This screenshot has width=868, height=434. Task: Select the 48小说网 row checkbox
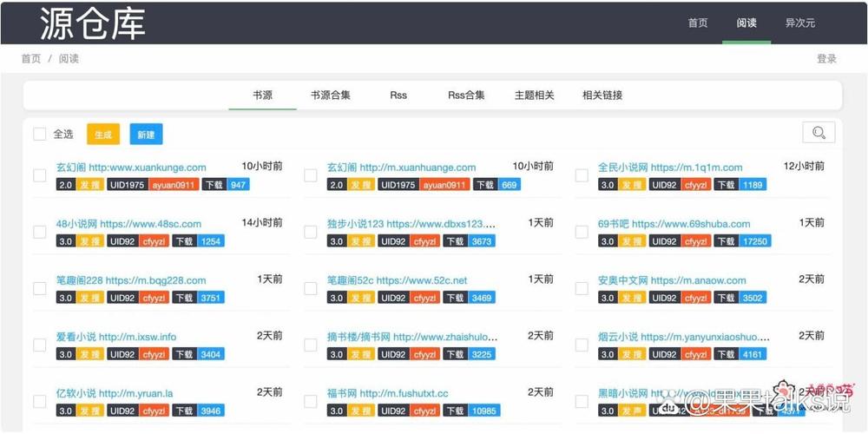coord(40,232)
